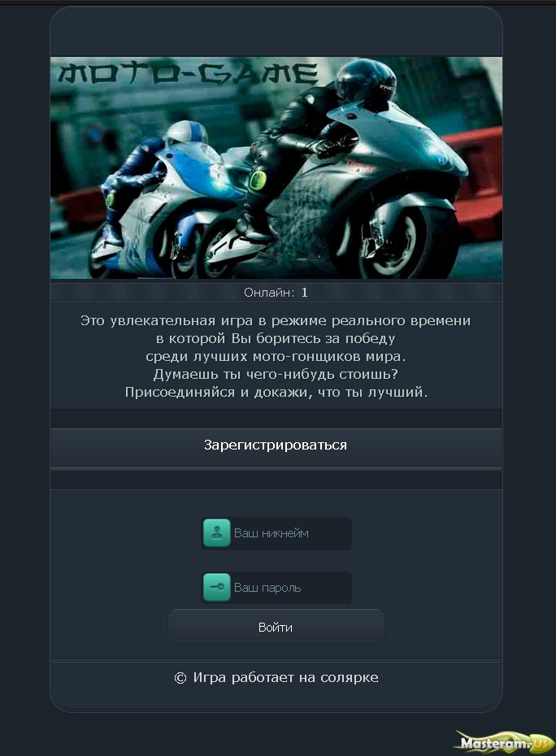556x756 pixels.
Task: Click the "Онлайн: 1" counter
Action: [276, 292]
